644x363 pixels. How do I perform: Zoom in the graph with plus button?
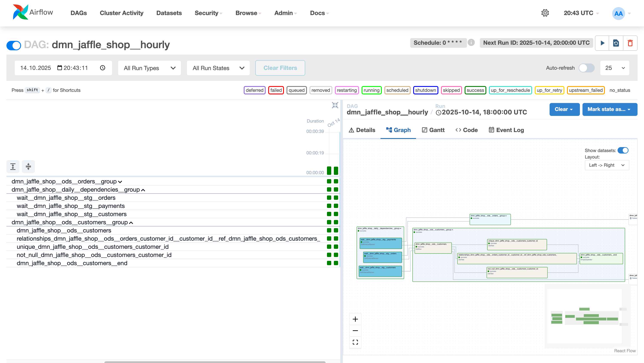pos(355,319)
